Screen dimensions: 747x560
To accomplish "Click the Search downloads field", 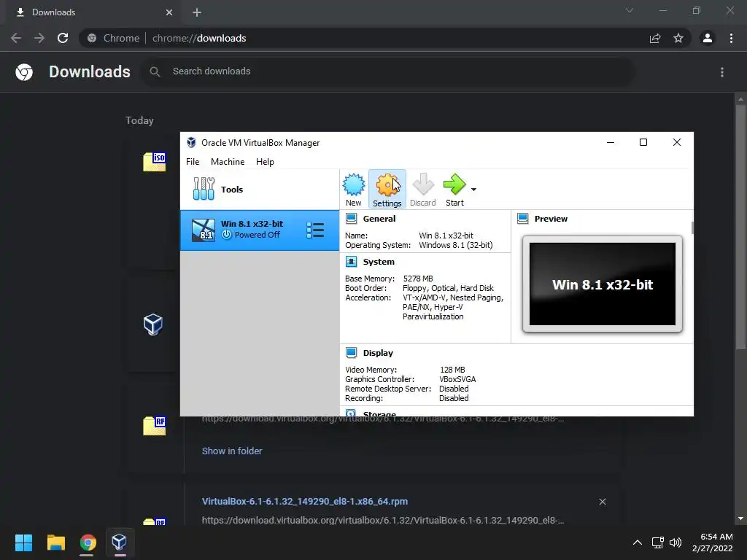I will (x=388, y=71).
